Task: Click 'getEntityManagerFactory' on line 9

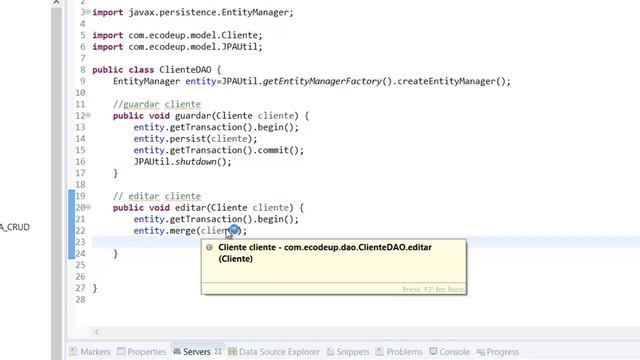Action: tap(322, 81)
